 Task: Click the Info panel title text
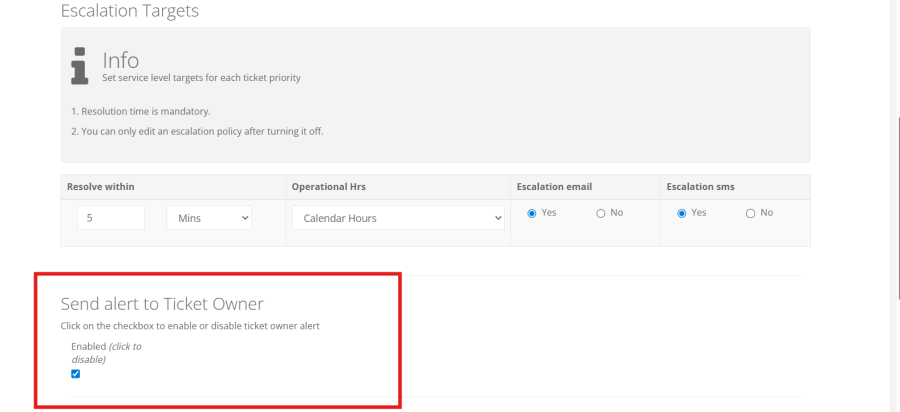tap(121, 59)
